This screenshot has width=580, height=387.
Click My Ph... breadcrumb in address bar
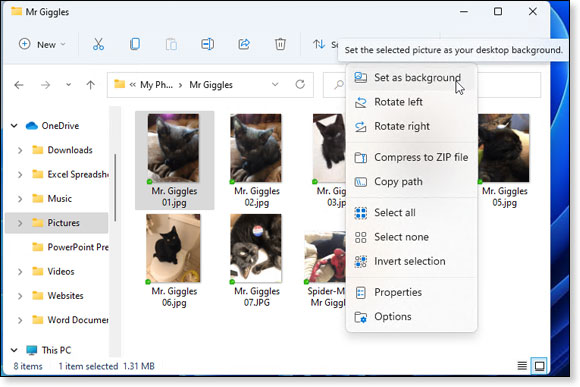(156, 85)
